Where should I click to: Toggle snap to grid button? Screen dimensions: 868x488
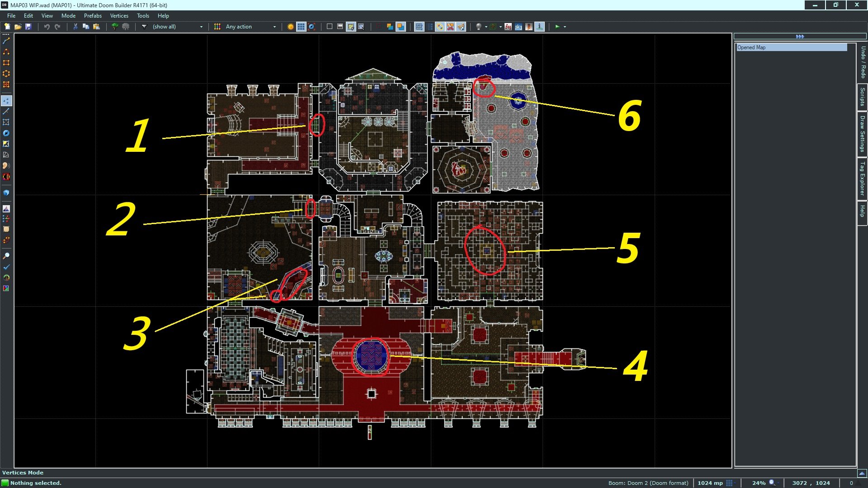[x=419, y=27]
